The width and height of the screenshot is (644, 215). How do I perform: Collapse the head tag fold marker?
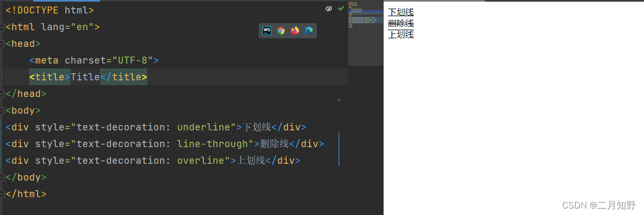2,44
